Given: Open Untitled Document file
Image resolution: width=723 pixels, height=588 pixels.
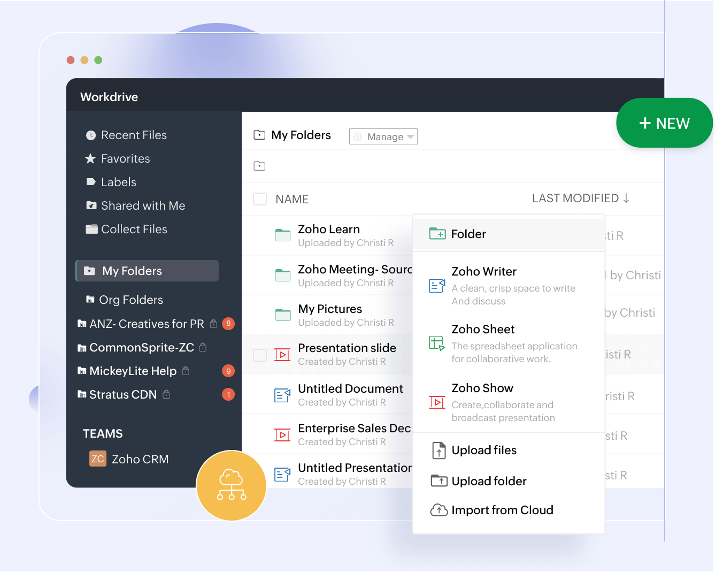Looking at the screenshot, I should click(x=350, y=388).
